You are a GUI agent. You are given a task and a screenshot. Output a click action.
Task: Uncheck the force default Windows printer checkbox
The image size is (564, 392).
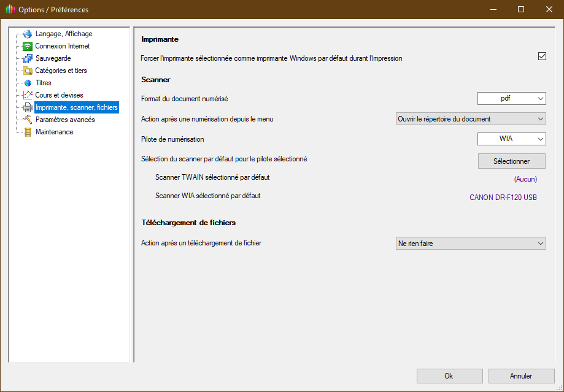542,56
